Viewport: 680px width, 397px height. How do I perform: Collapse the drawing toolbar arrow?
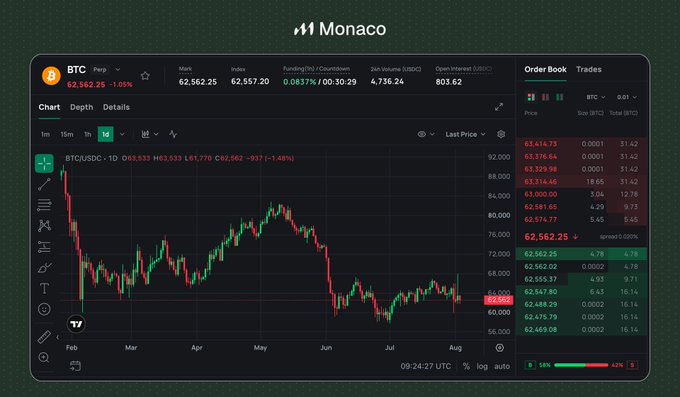(57, 337)
